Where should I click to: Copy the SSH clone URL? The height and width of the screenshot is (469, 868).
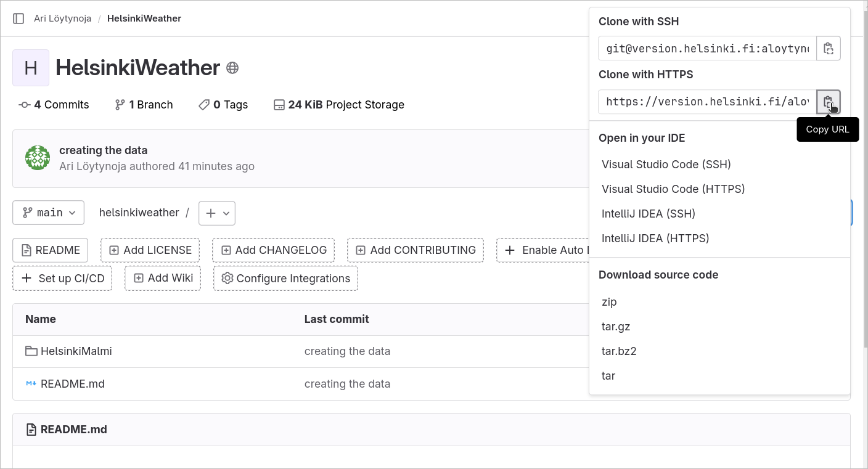click(829, 48)
